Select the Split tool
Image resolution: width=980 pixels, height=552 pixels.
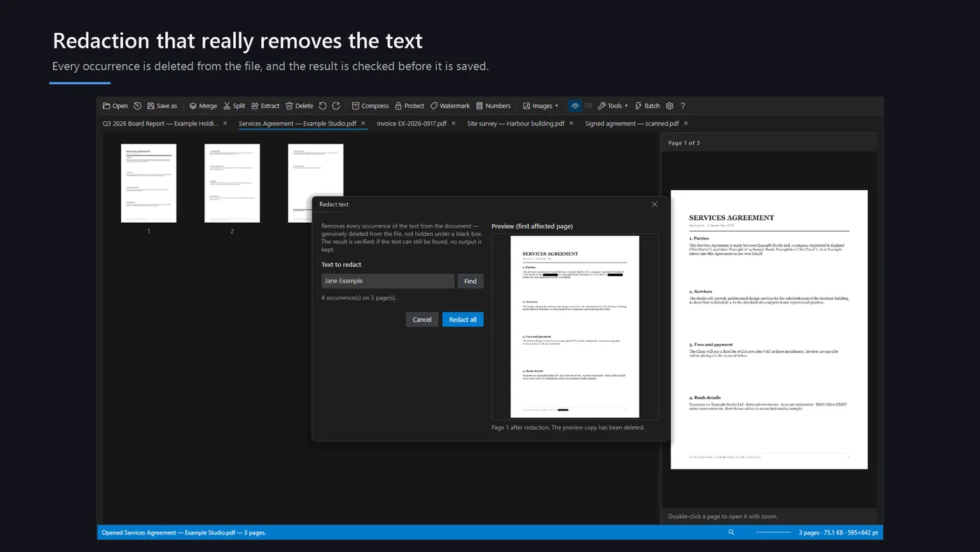pyautogui.click(x=234, y=106)
